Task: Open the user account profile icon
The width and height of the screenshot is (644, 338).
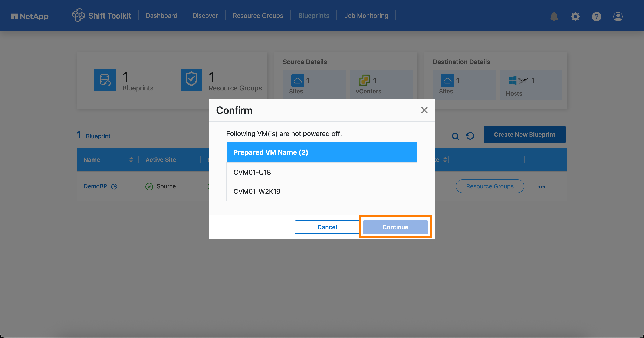Action: pyautogui.click(x=618, y=16)
